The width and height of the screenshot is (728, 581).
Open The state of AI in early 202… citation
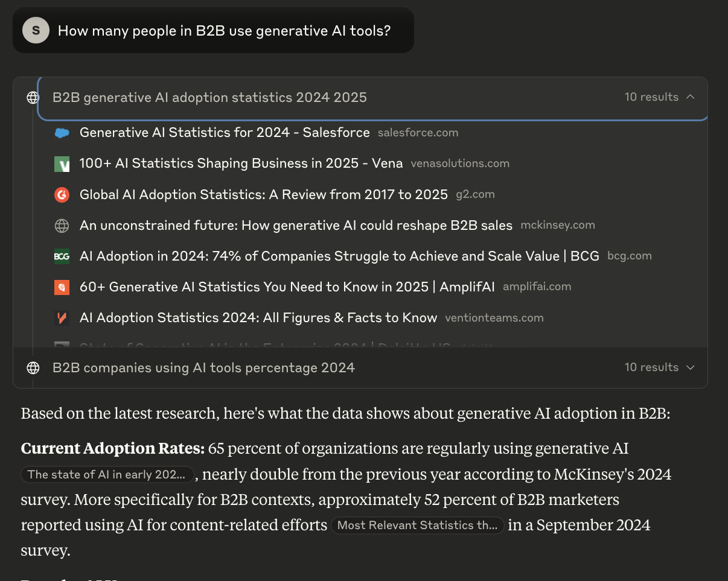click(107, 475)
